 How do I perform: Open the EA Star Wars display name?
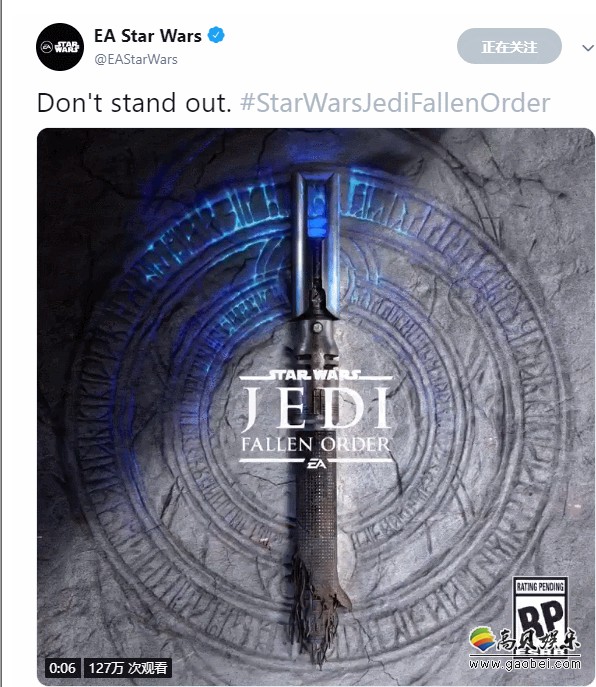tap(148, 36)
